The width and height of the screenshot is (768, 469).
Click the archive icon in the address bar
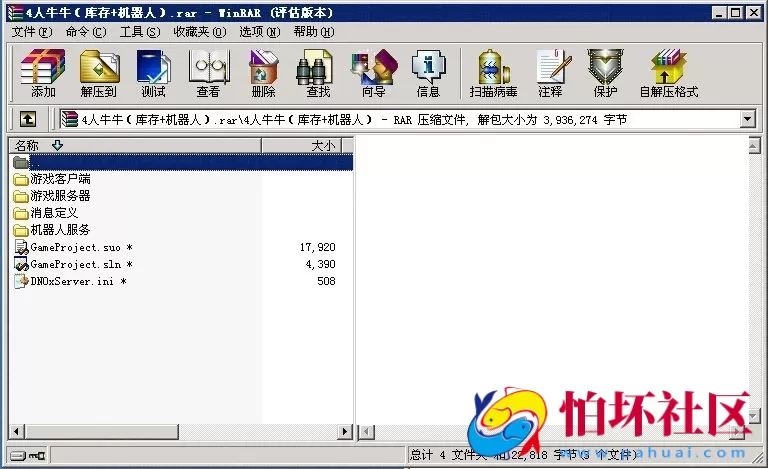coord(70,119)
